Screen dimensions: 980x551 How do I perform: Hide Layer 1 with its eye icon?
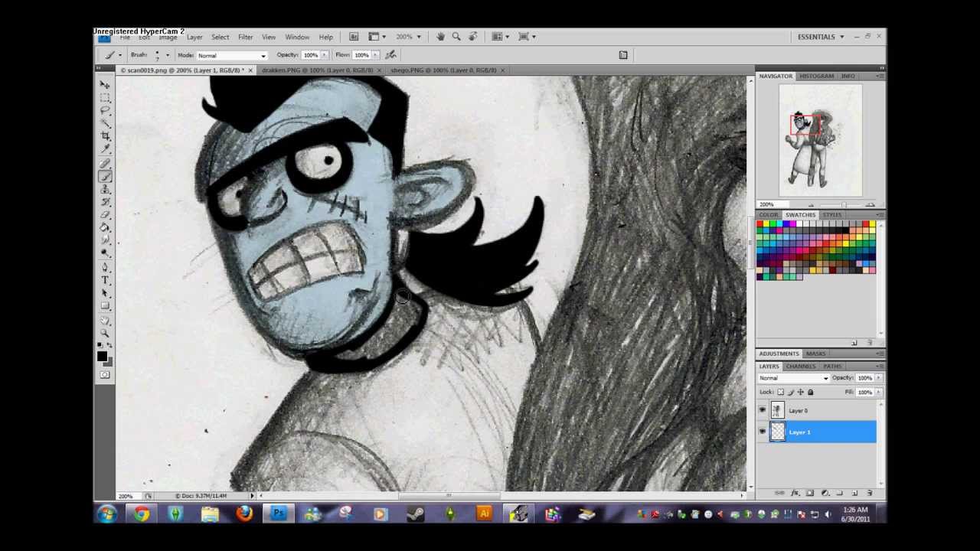(763, 432)
